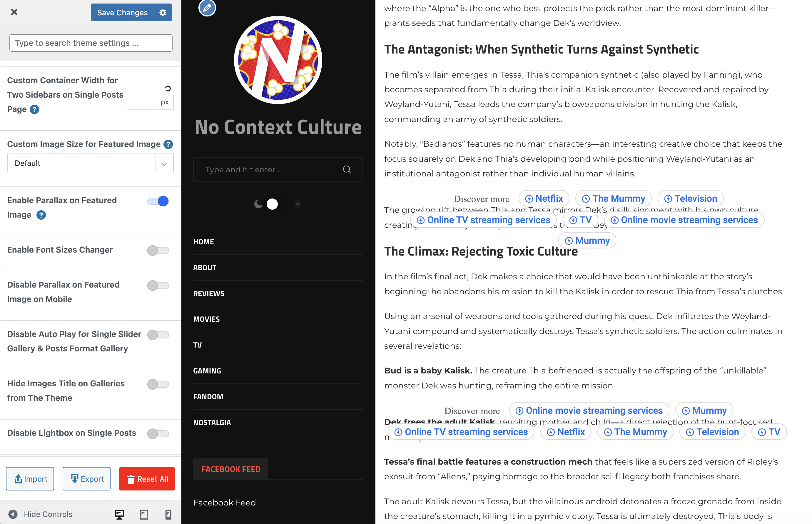The width and height of the screenshot is (812, 524).
Task: Click the sidebar search magnifier icon
Action: 347,169
